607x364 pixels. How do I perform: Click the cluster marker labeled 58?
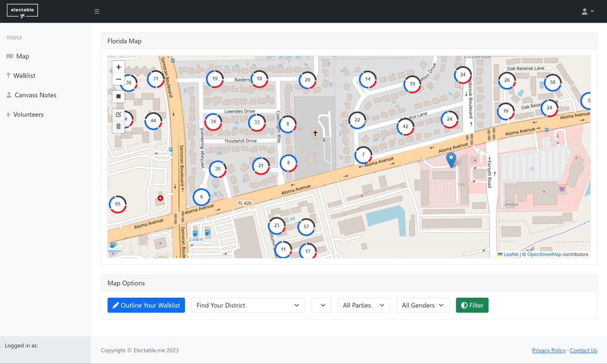(x=552, y=82)
